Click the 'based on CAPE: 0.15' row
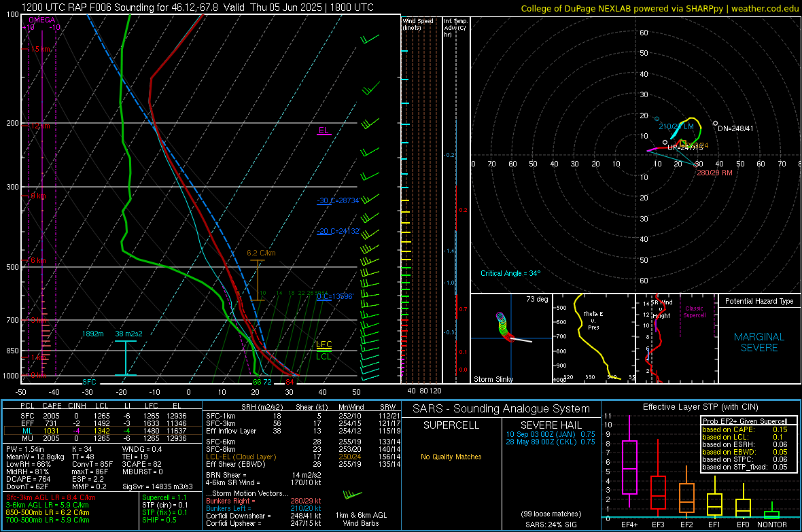 (745, 429)
